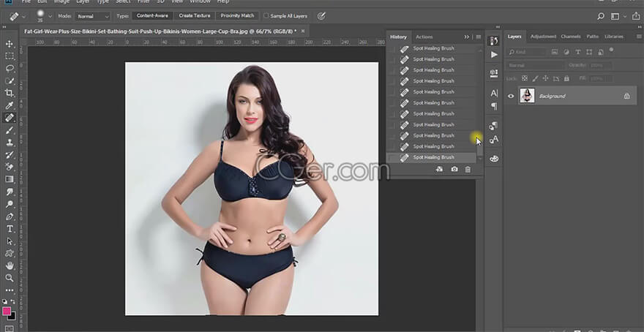Click the black background color swatch
The image size is (644, 332).
coord(12,317)
